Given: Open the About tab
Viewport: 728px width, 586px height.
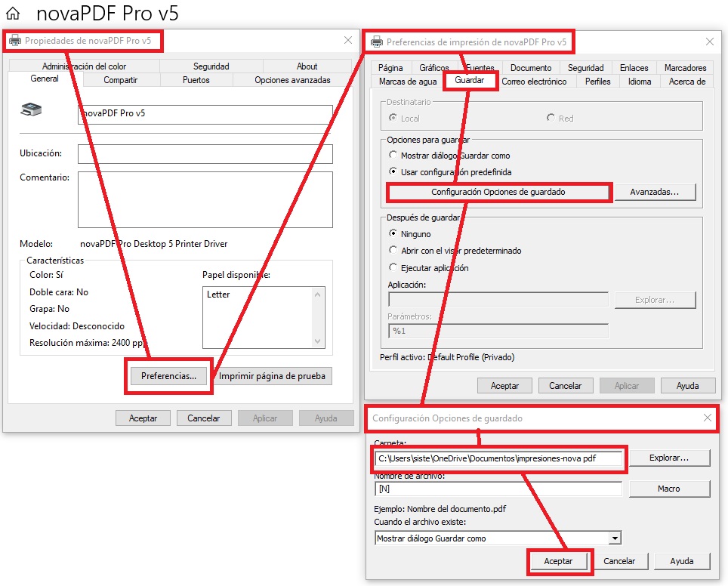Looking at the screenshot, I should (307, 66).
